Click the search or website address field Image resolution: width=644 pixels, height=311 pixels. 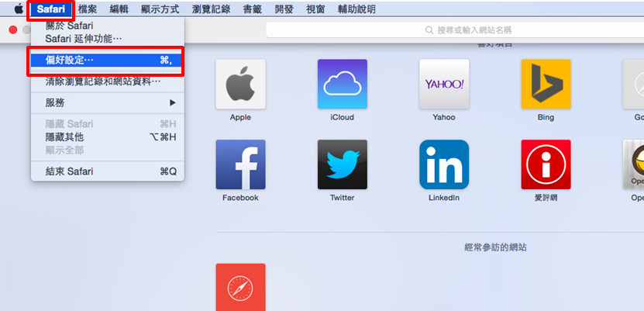[x=465, y=30]
